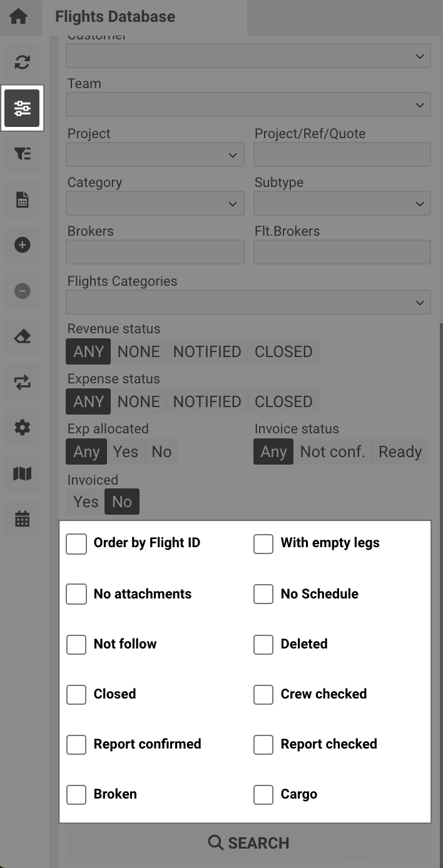Click the add new flight icon
Screen dimensions: 443x868
[x=22, y=245]
